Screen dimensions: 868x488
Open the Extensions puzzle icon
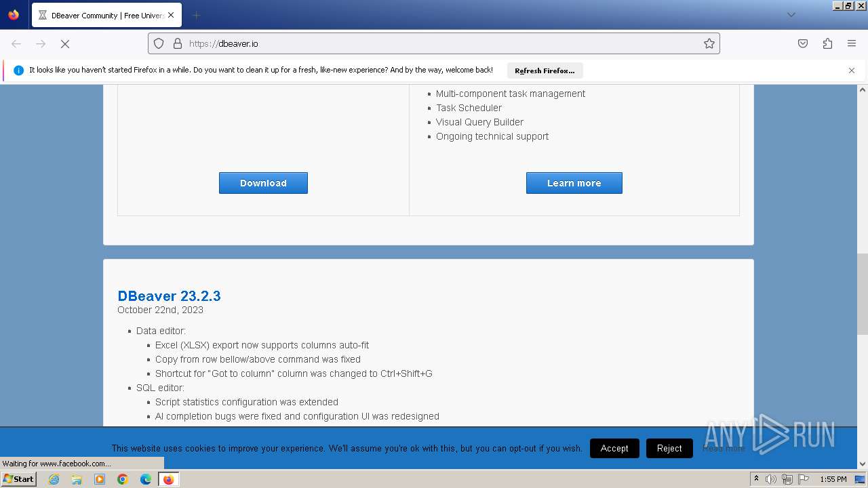827,43
